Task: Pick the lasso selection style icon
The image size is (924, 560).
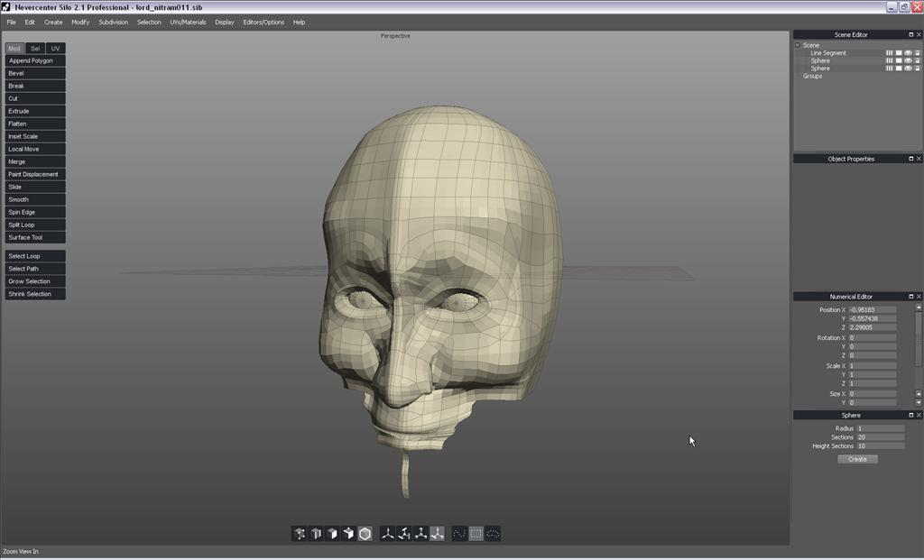Action: point(459,534)
